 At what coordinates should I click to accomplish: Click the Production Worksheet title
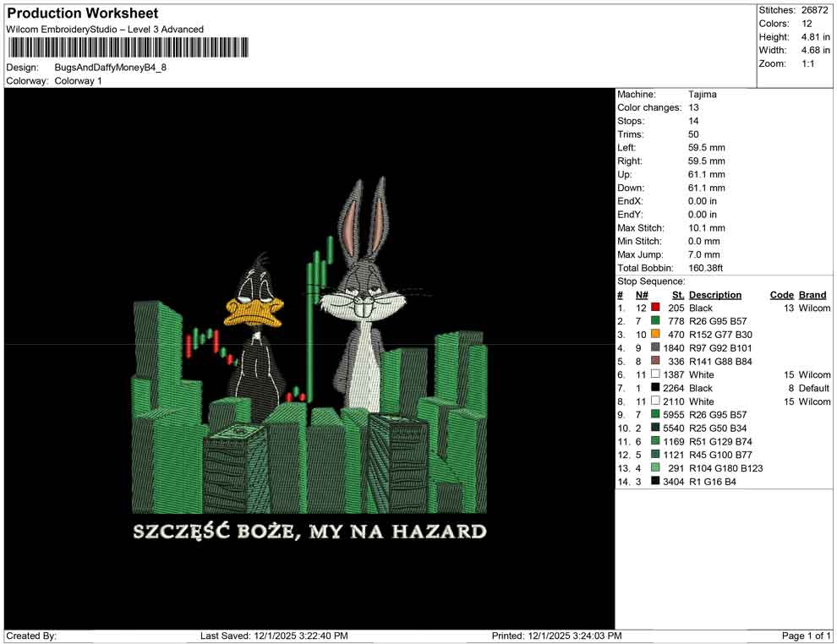pos(82,14)
